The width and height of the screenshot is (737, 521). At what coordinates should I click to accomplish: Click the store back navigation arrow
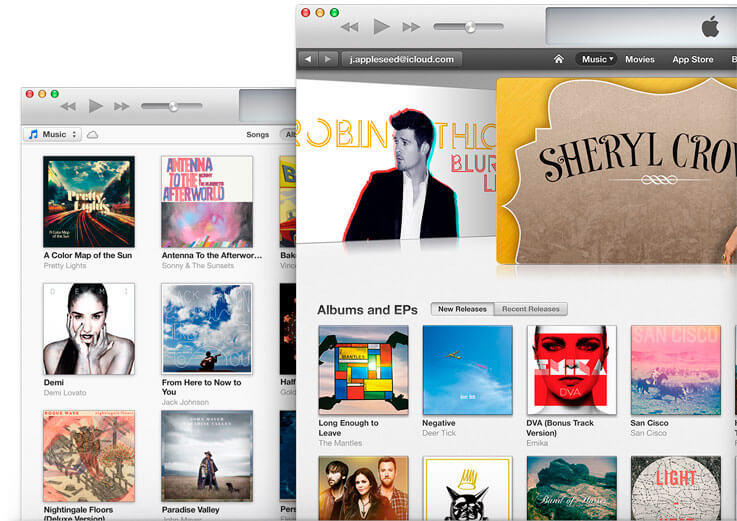coord(308,59)
